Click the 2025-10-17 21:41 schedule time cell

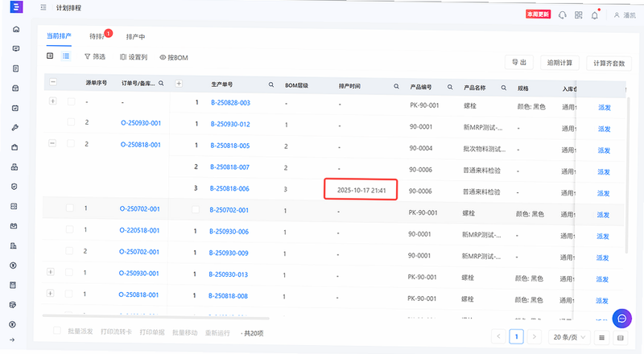tap(361, 189)
